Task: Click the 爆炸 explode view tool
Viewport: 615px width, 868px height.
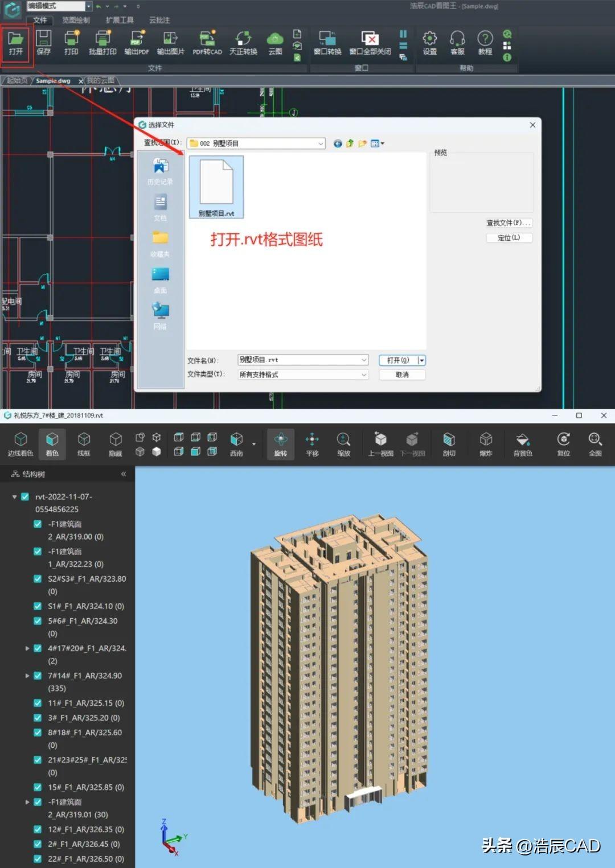Action: pos(486,444)
